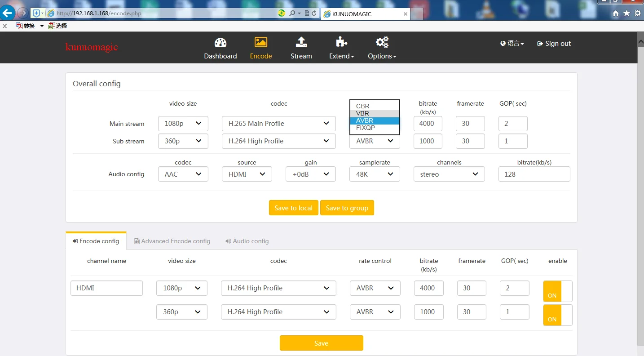644x356 pixels.
Task: Open the audio codec AAC dropdown
Action: pos(183,174)
